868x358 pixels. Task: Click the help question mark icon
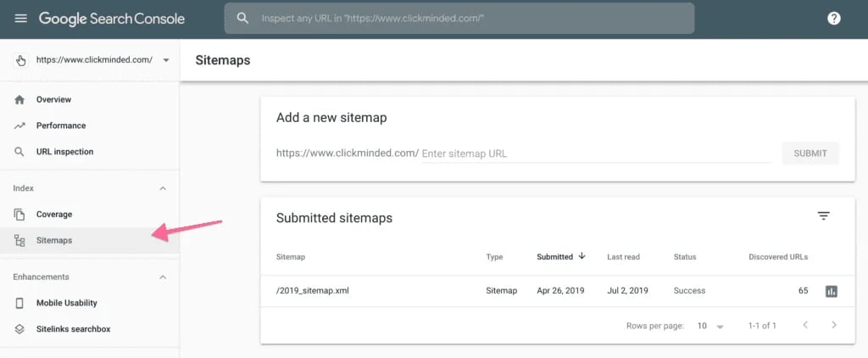pyautogui.click(x=833, y=19)
